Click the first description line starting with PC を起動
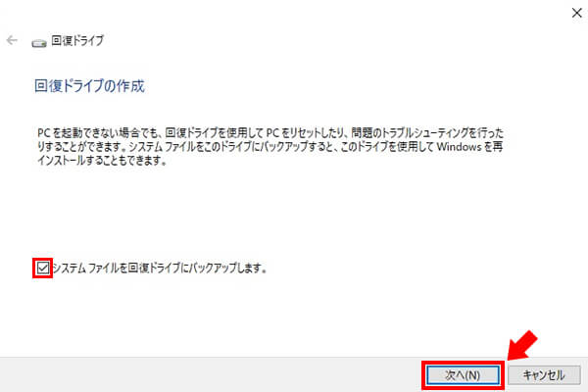This screenshot has width=588, height=392. click(270, 133)
